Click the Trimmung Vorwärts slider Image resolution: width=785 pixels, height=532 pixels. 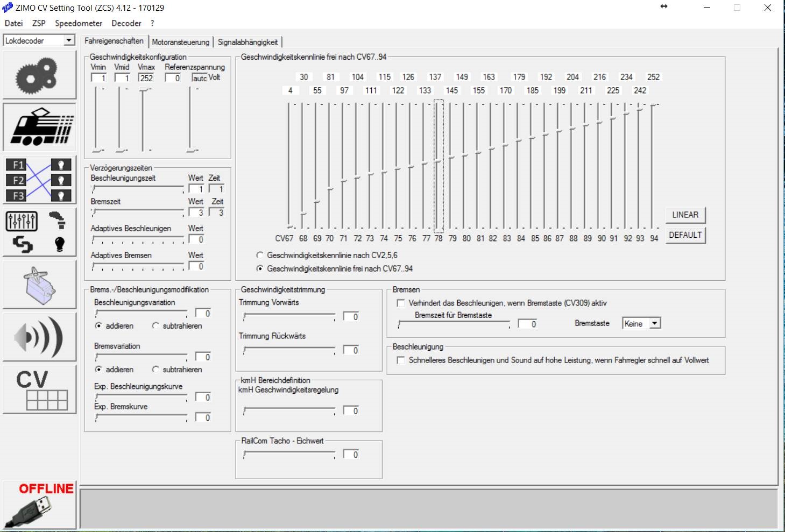289,316
